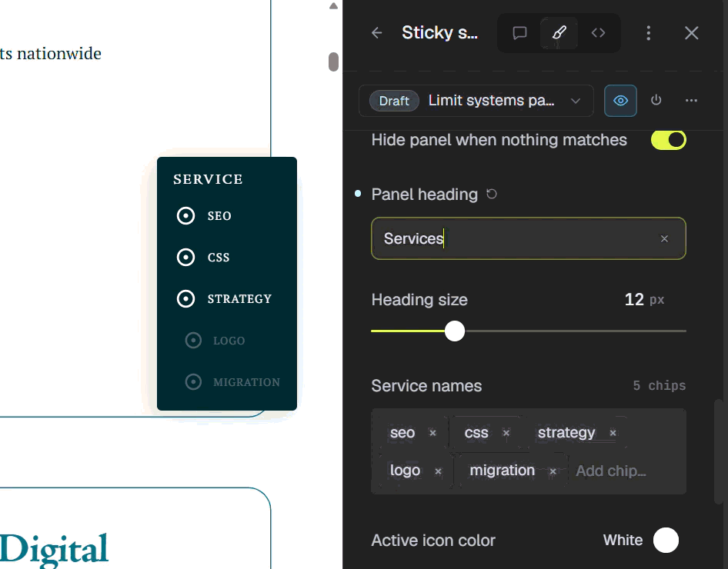
Task: Click the Sticky panel title
Action: pos(439,33)
